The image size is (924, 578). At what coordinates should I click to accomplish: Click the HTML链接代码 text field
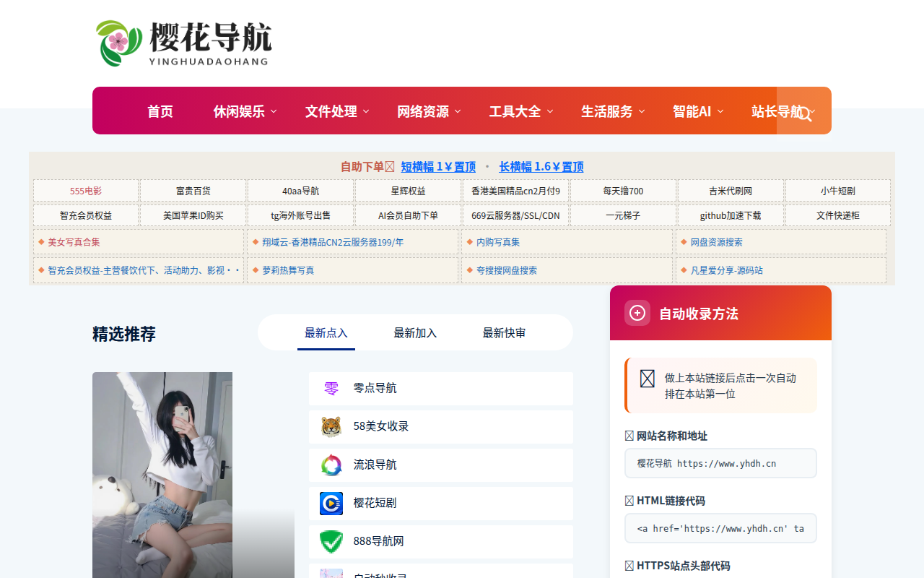point(720,528)
